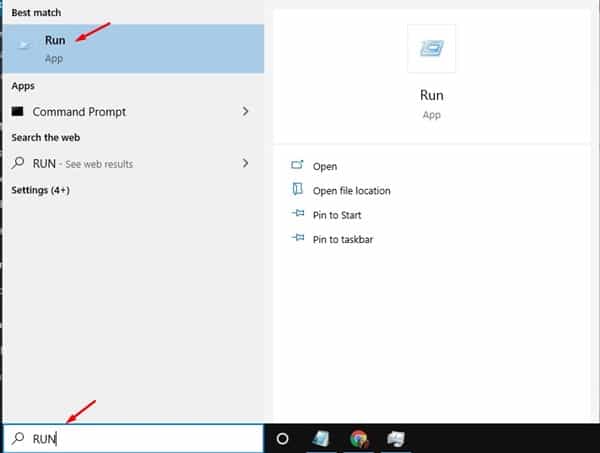Open the Settings (4+) section
The height and width of the screenshot is (453, 600).
tap(40, 190)
